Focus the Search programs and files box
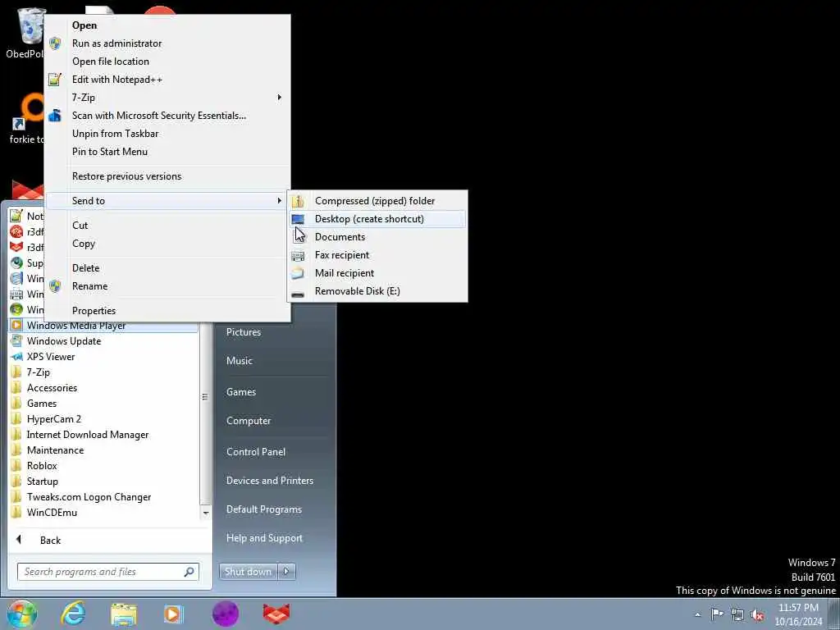840x630 pixels. point(107,572)
